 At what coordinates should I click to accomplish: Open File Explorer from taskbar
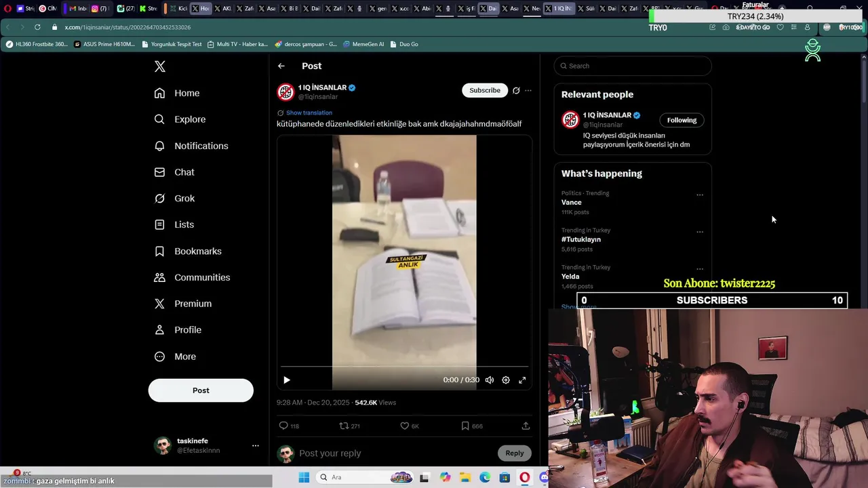(x=465, y=477)
